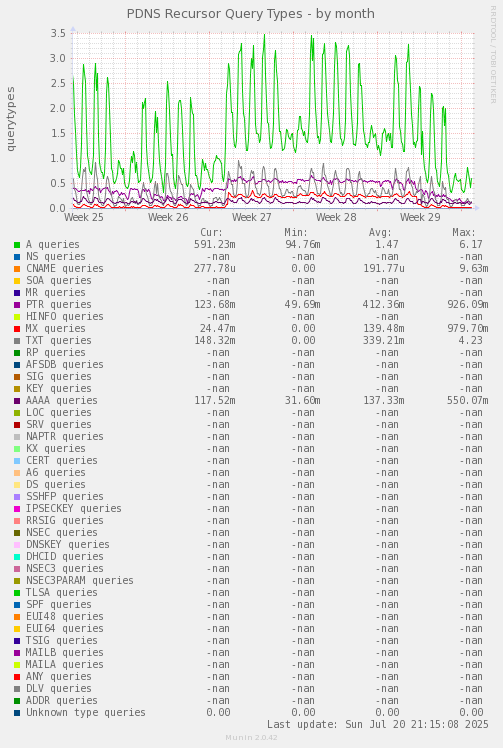Click the SPF queries legend label
The image size is (503, 748).
coord(59,605)
